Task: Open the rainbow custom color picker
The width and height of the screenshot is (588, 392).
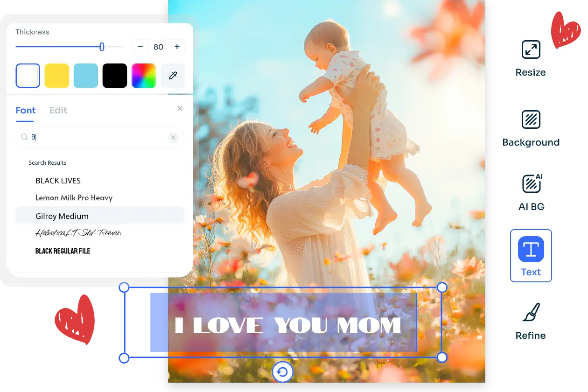Action: (144, 76)
